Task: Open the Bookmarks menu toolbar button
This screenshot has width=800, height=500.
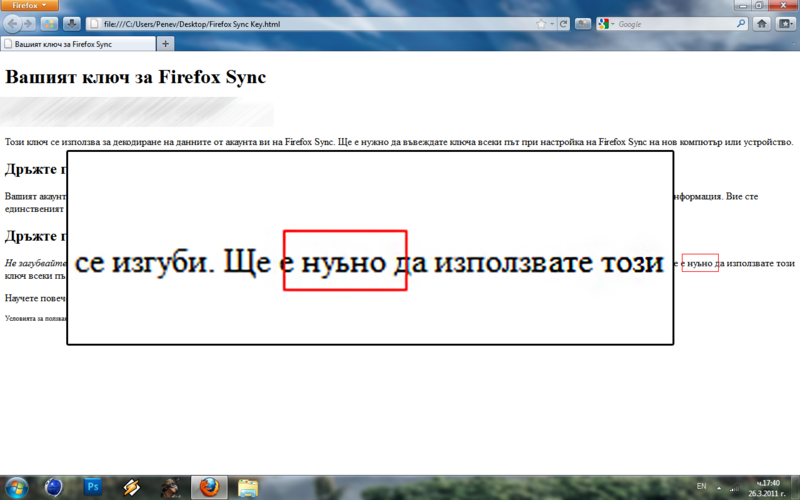Action: point(785,23)
